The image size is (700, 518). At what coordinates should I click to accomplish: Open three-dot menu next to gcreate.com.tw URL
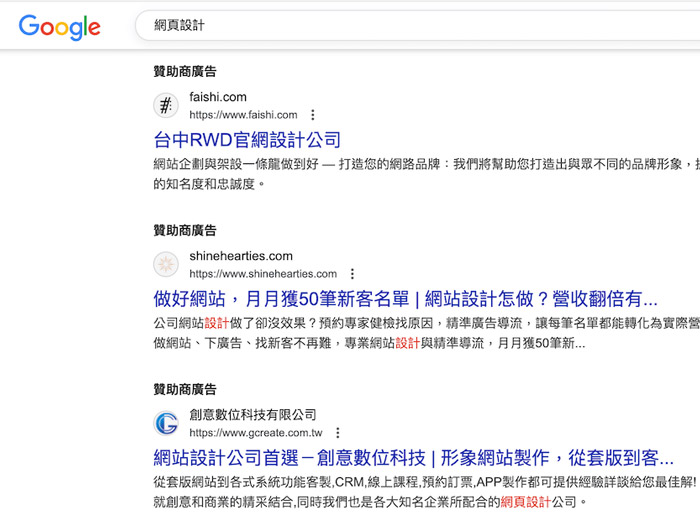click(338, 433)
